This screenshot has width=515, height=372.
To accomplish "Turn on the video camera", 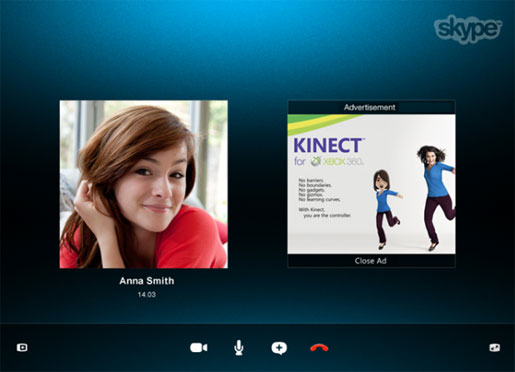I will coord(199,348).
